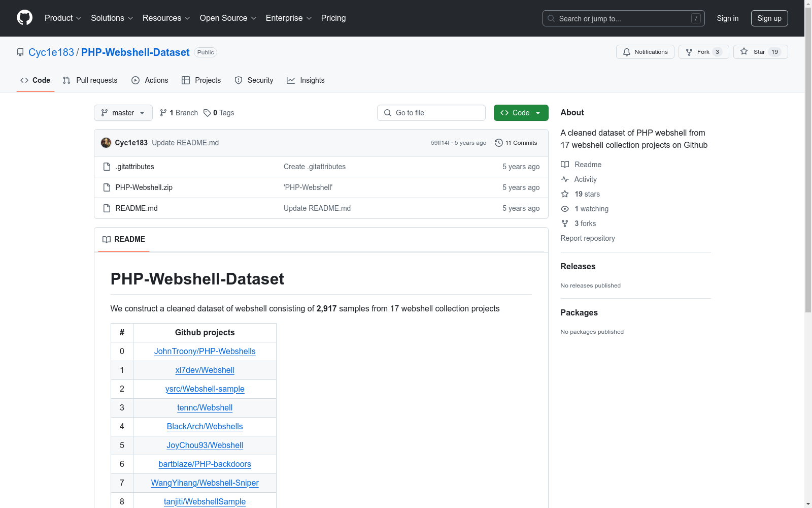Open the JoyChou93/Webshell link
Screen dimensions: 812x508
[205, 445]
